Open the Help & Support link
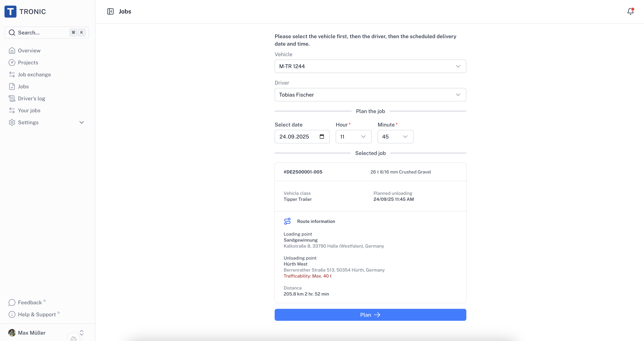644x341 pixels. click(x=37, y=314)
